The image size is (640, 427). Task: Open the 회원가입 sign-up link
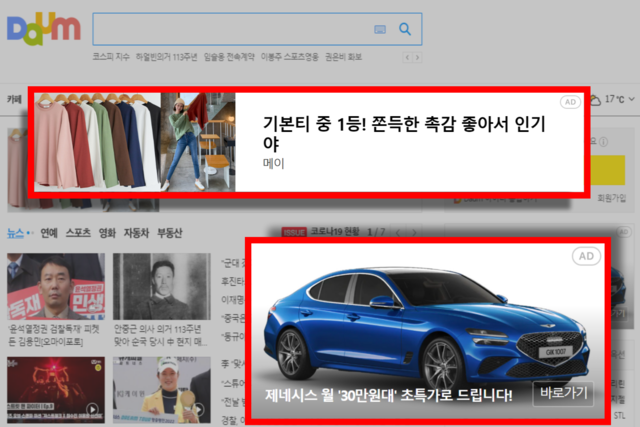pos(611,198)
